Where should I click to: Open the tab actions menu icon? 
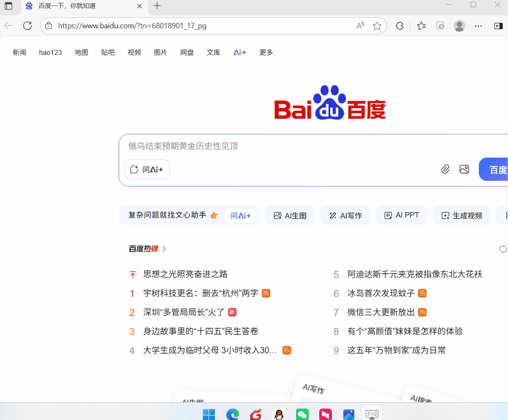[x=8, y=6]
